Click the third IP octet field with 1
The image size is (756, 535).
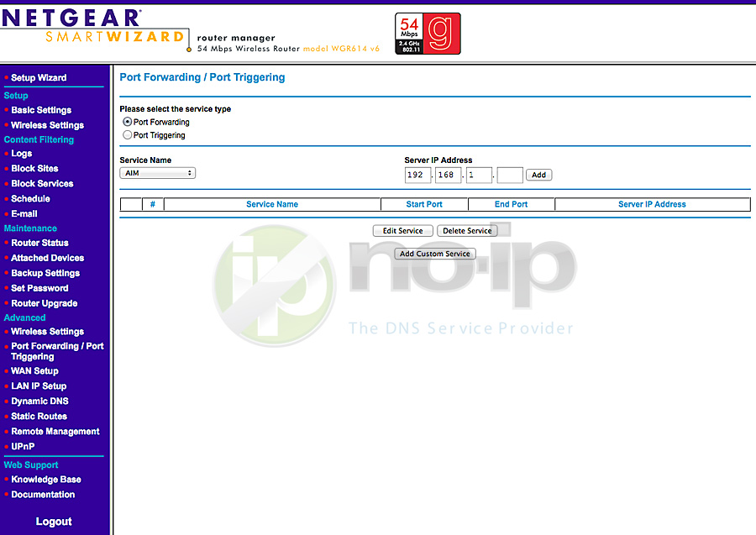[x=479, y=175]
